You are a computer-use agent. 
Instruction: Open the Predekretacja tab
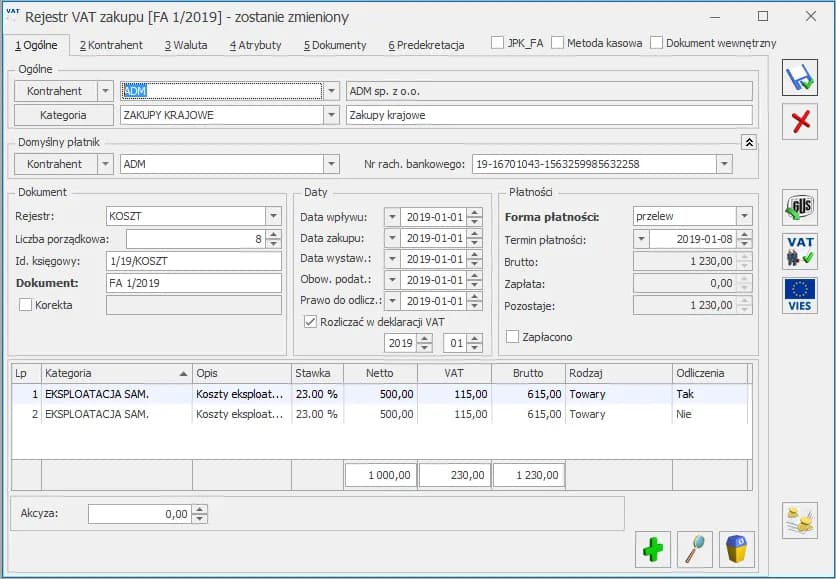tap(426, 45)
